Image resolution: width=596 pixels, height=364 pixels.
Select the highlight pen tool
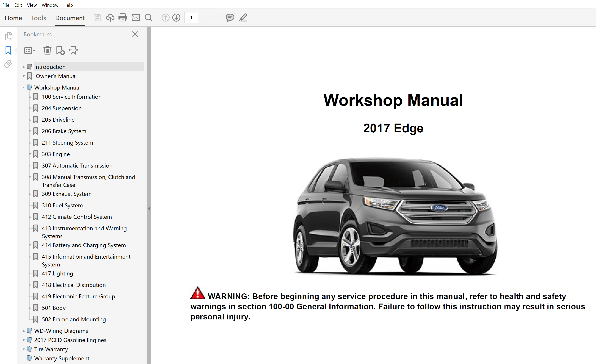point(243,18)
